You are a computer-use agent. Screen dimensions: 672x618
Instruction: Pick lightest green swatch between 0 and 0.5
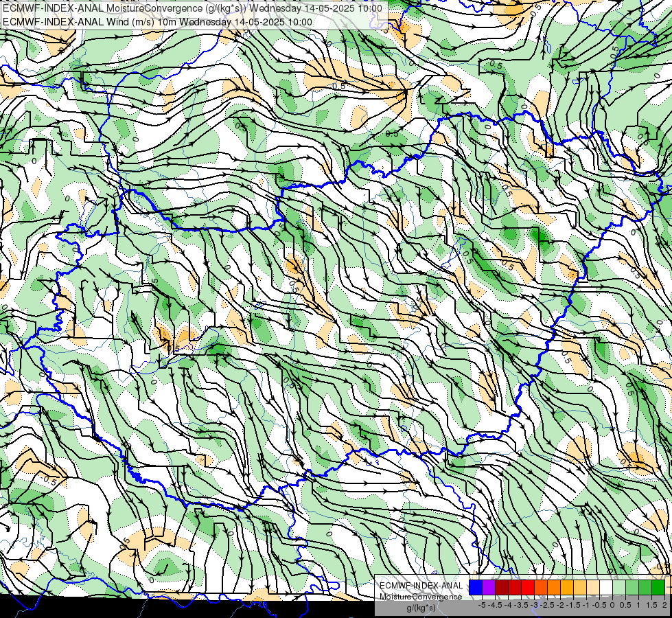[619, 587]
